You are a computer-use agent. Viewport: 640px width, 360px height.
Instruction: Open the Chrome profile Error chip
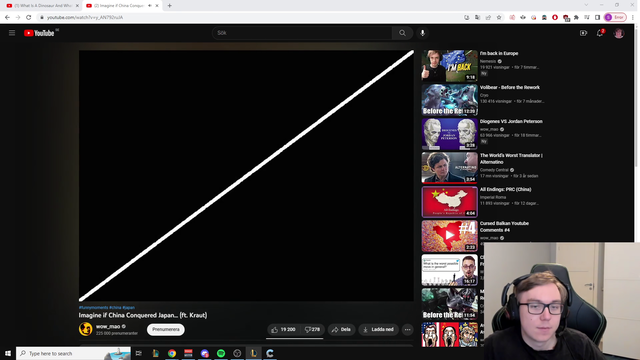(x=615, y=17)
